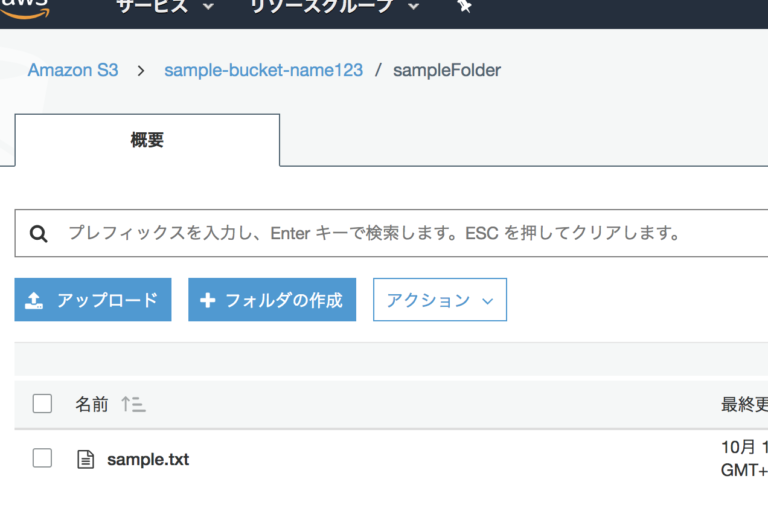Click the 最終更新 column header
This screenshot has width=768, height=505.
point(744,404)
